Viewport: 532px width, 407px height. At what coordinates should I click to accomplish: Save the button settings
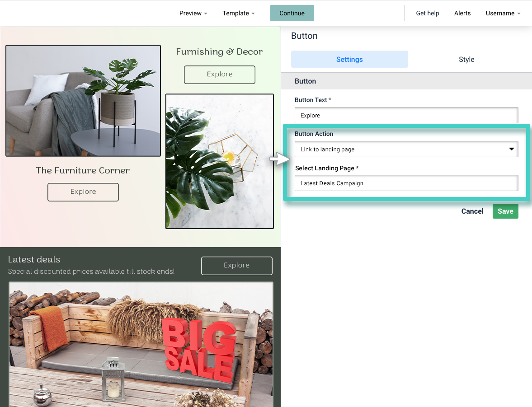[505, 211]
